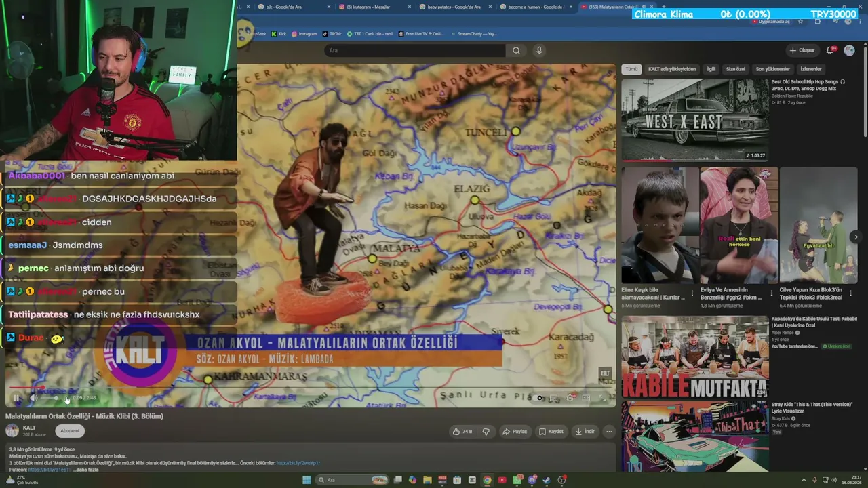Open the Kick bookmark
Screen dimensions: 868x488
(x=279, y=33)
